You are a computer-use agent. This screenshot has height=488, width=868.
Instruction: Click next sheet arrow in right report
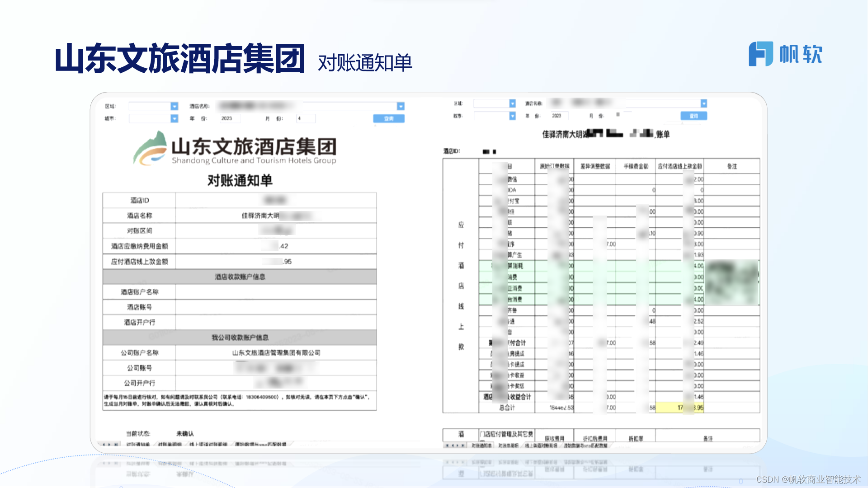pos(458,446)
